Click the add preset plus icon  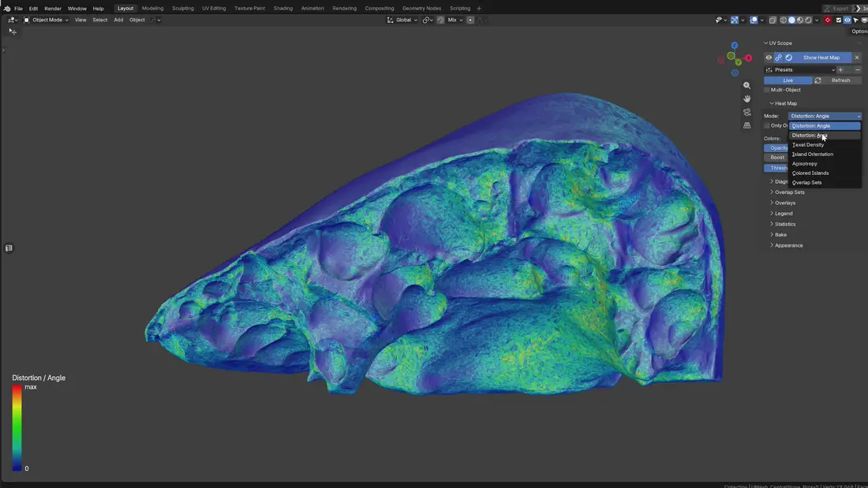(x=840, y=69)
